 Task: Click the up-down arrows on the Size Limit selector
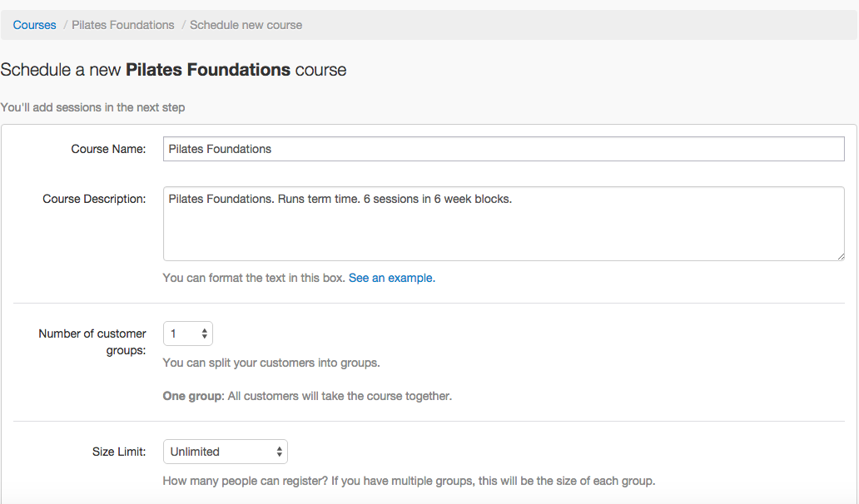coord(279,452)
